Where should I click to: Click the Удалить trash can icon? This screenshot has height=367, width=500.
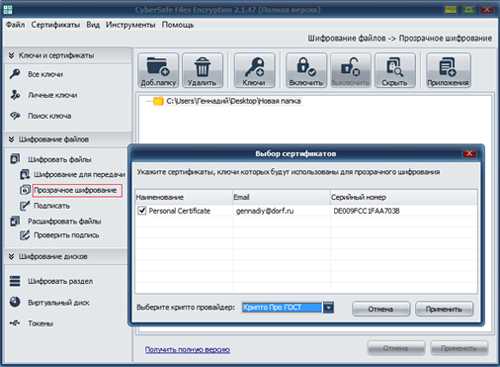(202, 70)
